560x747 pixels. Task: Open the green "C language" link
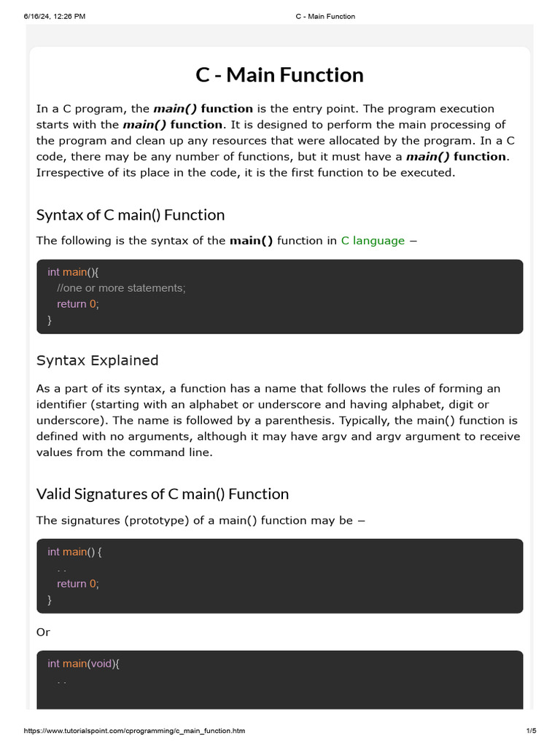[x=373, y=241]
